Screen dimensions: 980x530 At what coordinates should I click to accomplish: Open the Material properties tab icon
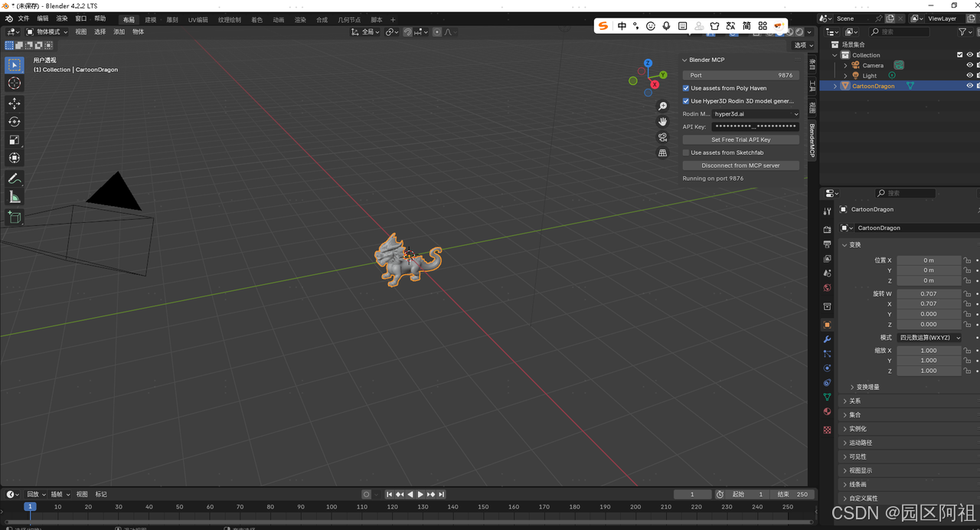click(827, 412)
